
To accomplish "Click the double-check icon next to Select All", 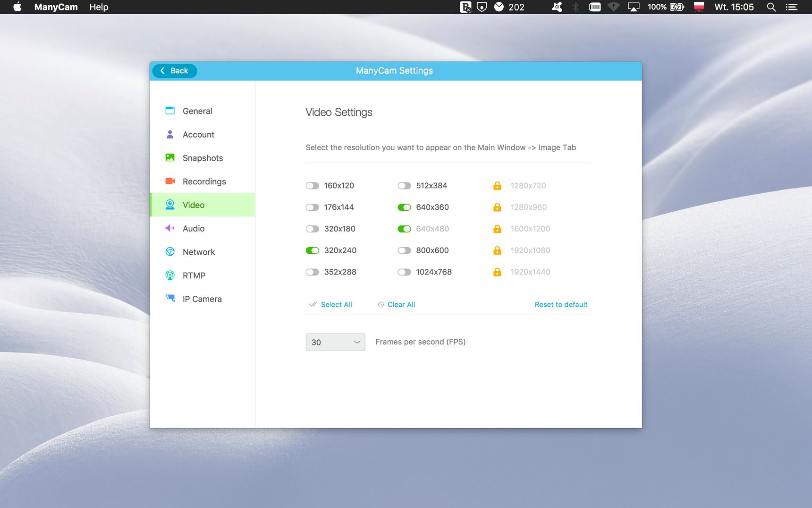I will pos(313,304).
